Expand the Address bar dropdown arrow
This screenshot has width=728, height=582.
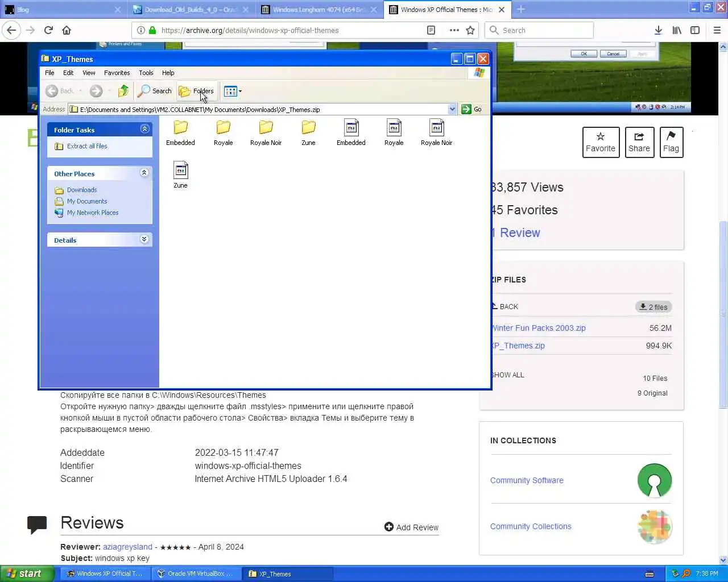click(x=452, y=109)
